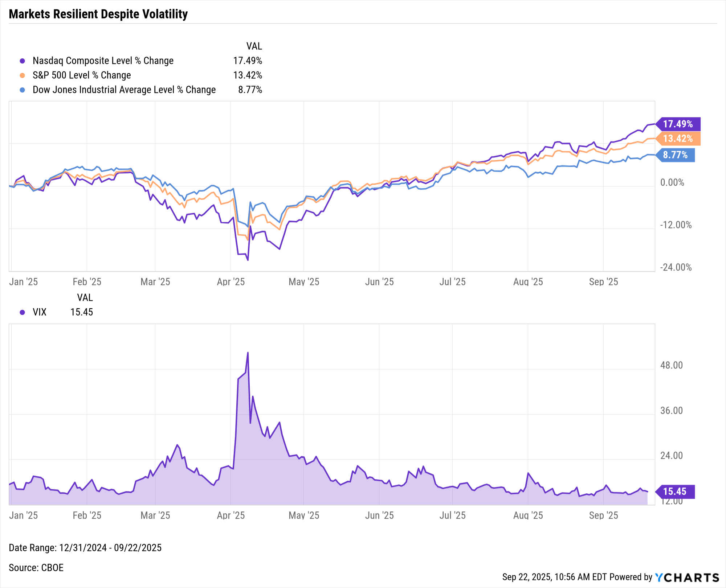Viewport: 726px width, 588px height.
Task: Click the 13.42% S&P 500 end-value flag
Action: pyautogui.click(x=678, y=139)
